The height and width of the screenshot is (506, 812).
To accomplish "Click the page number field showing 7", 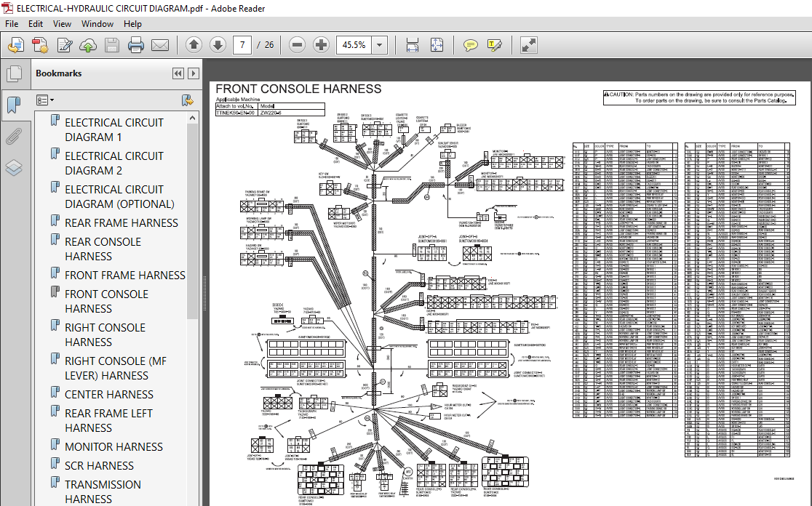I will [242, 45].
